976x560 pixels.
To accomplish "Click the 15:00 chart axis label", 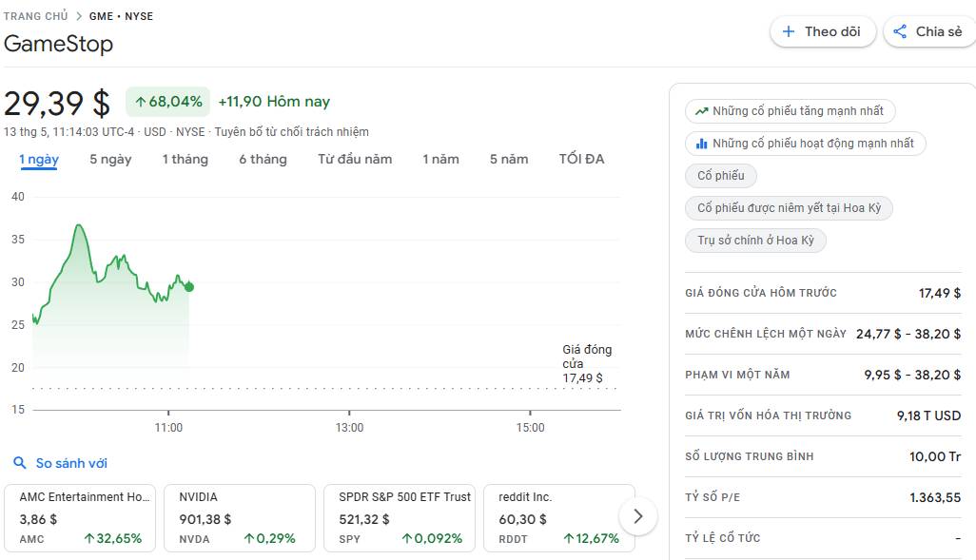I will pos(530,428).
